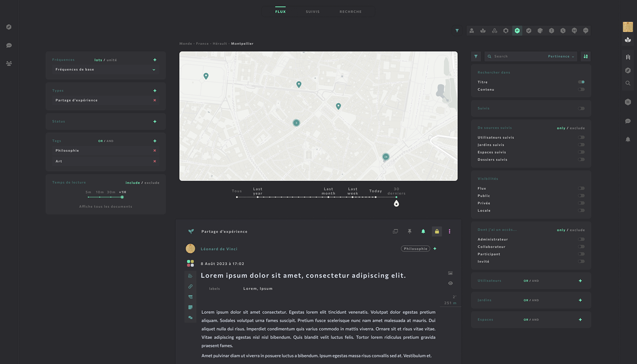637x364 pixels.
Task: Open the three-dot menu on the post
Action: 450,232
